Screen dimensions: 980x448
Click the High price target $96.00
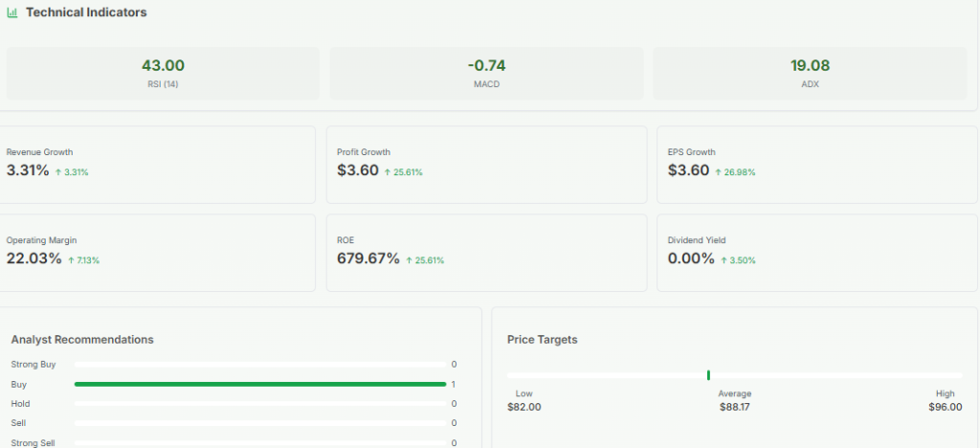pos(945,407)
